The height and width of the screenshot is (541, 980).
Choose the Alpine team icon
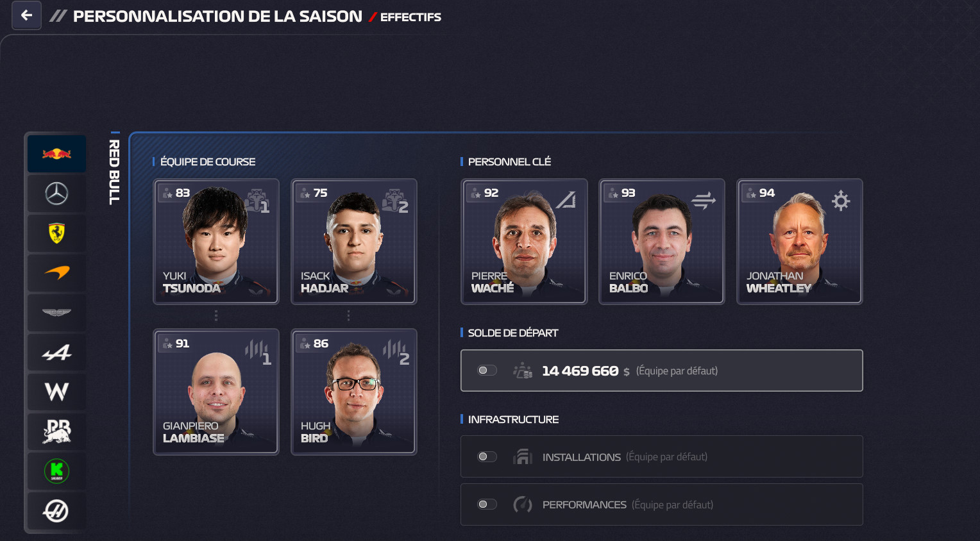pos(56,353)
